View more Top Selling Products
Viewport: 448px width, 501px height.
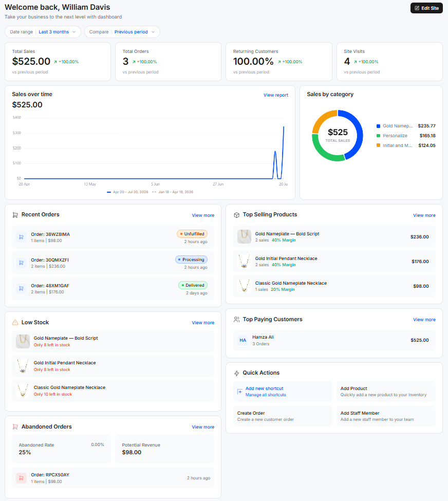point(424,215)
